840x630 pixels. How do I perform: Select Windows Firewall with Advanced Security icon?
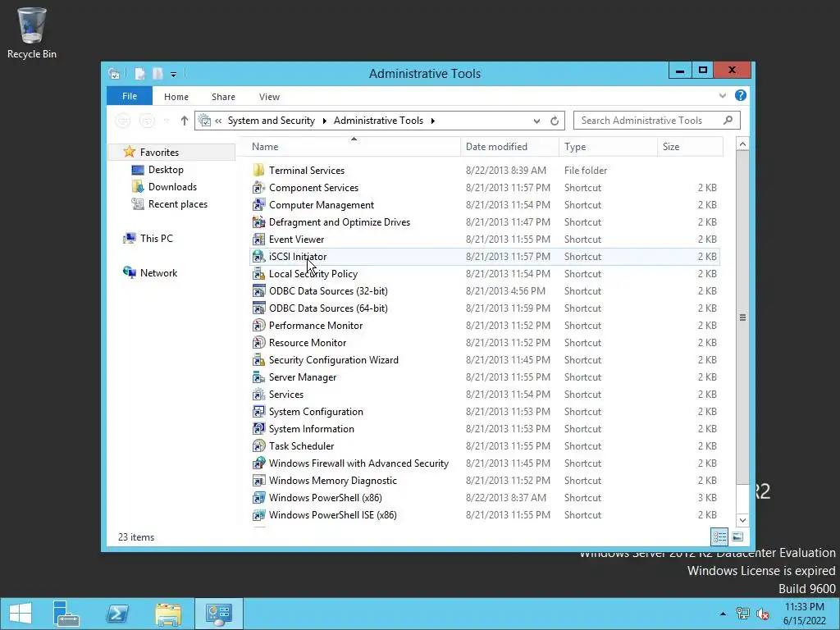click(258, 463)
